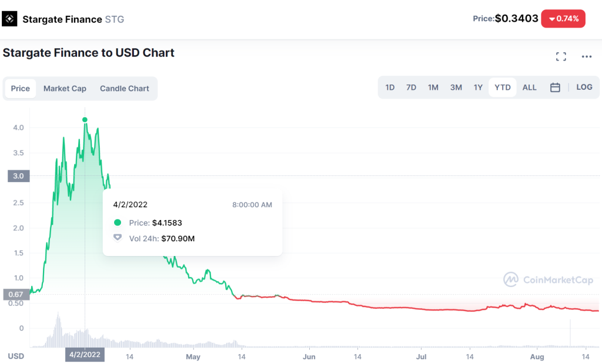Viewport: 602px width, 364px height.
Task: Switch to the Price tab
Action: point(21,89)
